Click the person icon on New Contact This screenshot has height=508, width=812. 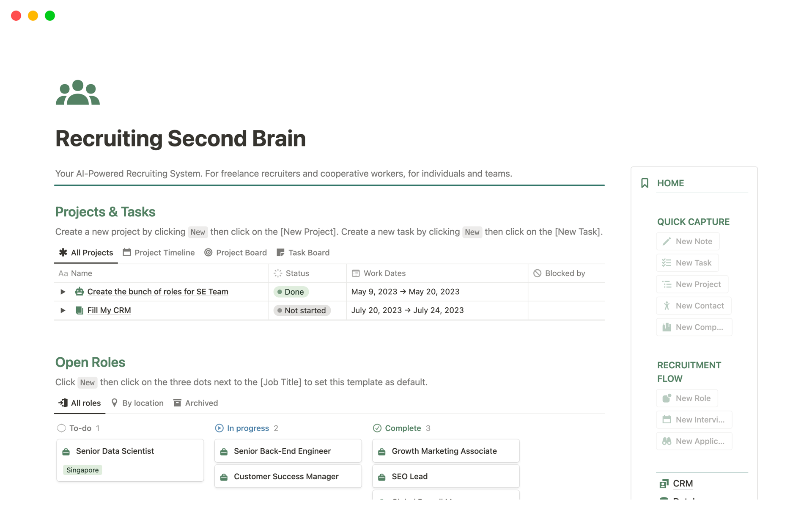[x=667, y=306]
